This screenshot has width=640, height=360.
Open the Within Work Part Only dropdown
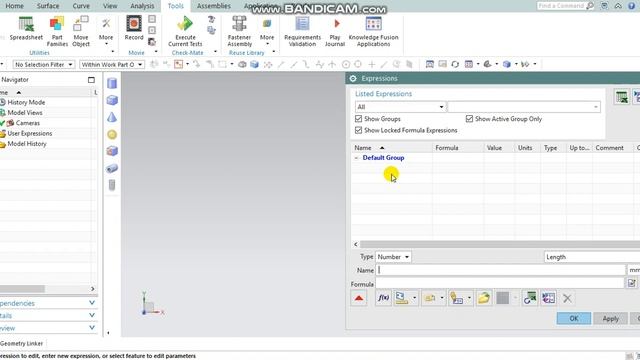point(112,64)
